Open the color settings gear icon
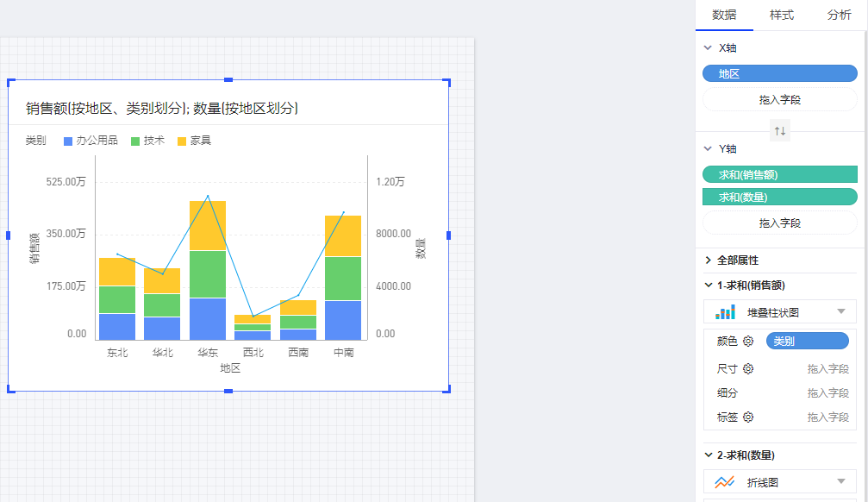Image resolution: width=868 pixels, height=502 pixels. pyautogui.click(x=748, y=341)
